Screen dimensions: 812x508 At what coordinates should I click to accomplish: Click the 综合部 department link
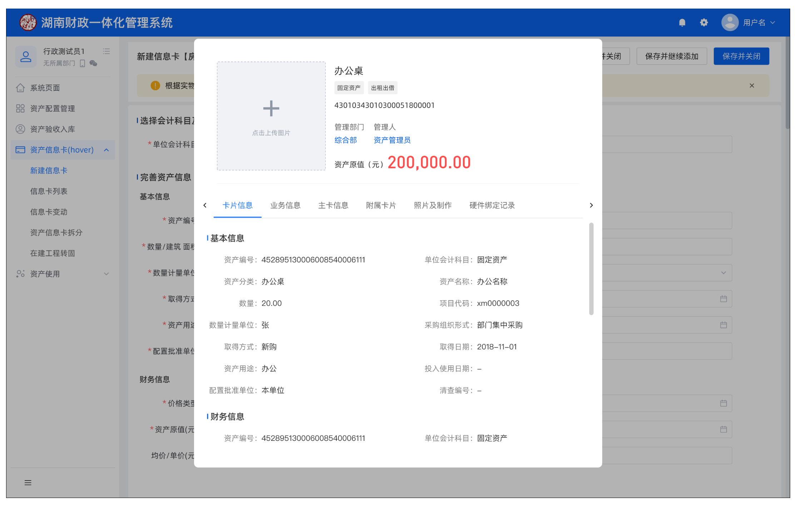click(x=345, y=140)
